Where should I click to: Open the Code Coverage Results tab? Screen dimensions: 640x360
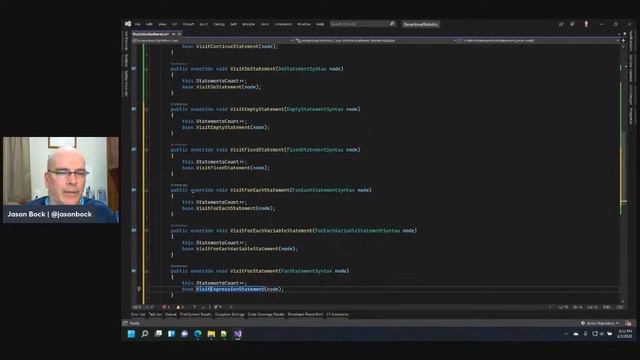point(266,315)
